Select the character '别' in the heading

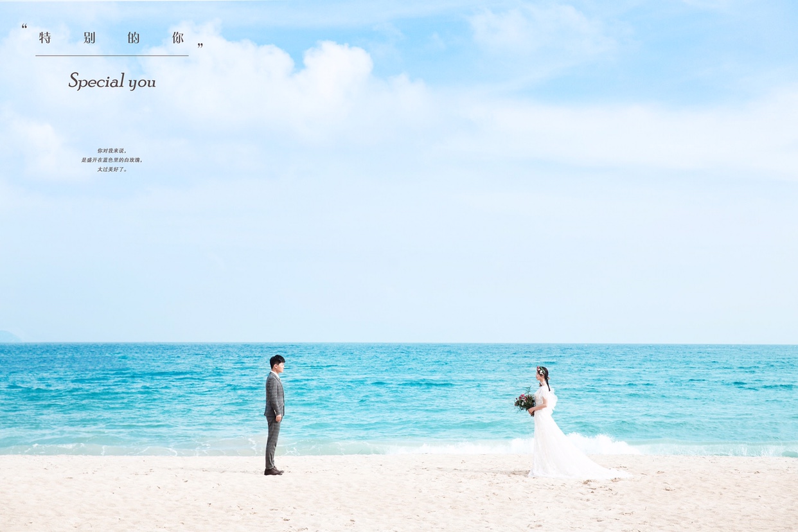tap(89, 38)
